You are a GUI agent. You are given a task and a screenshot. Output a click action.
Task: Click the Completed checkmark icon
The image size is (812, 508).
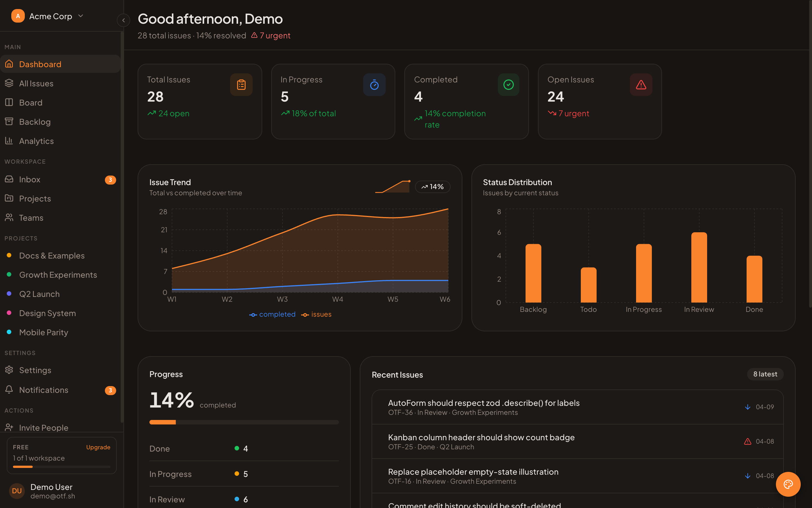[x=508, y=85]
